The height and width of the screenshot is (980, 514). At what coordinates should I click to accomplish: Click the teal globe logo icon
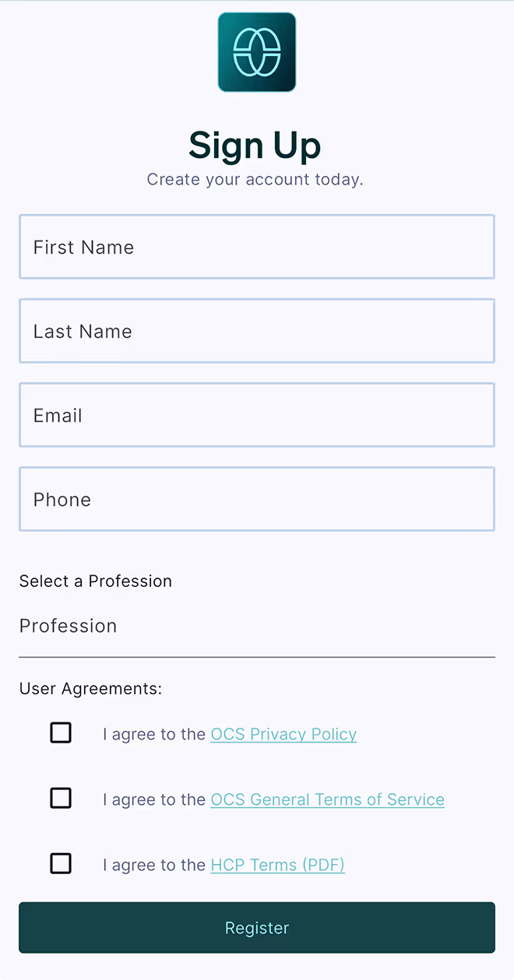click(257, 51)
